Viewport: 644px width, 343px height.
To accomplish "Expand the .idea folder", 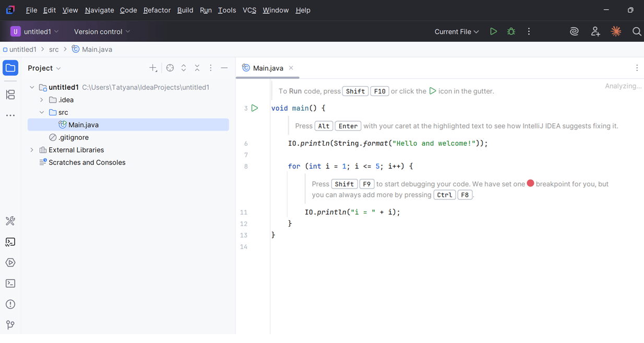I will tap(42, 100).
